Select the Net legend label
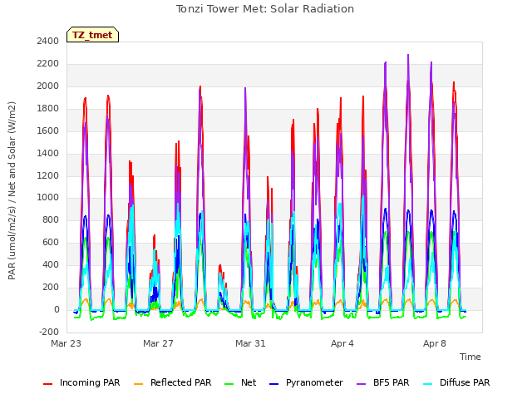 point(249,382)
